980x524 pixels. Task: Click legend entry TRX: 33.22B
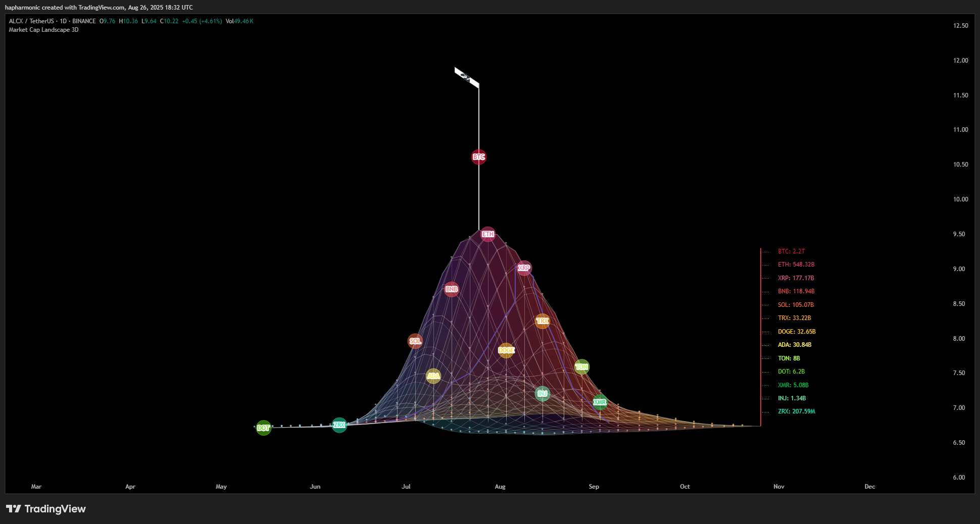[x=795, y=318]
